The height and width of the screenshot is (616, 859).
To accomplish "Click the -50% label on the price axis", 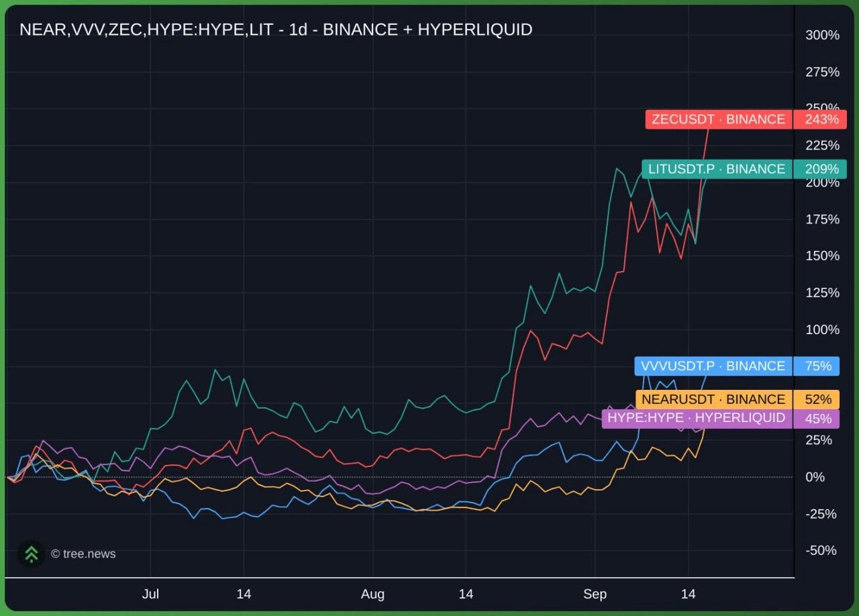I will 822,550.
